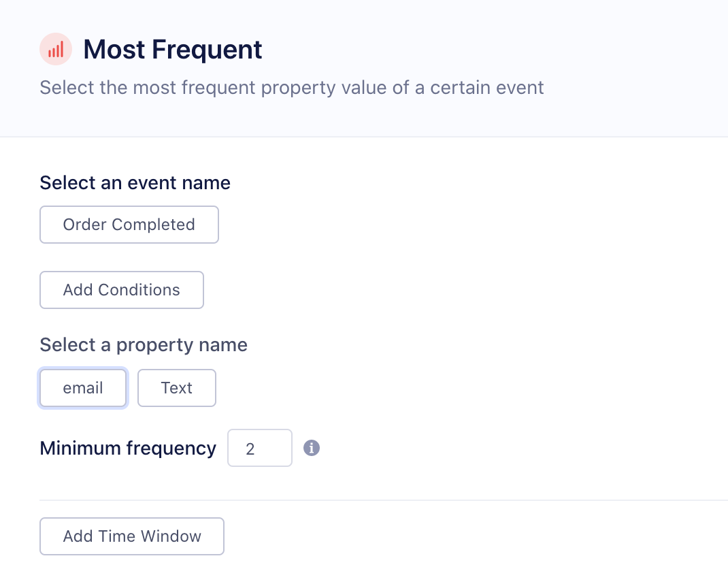728x569 pixels.
Task: Click the subtitle describing most frequent property value
Action: 292,88
